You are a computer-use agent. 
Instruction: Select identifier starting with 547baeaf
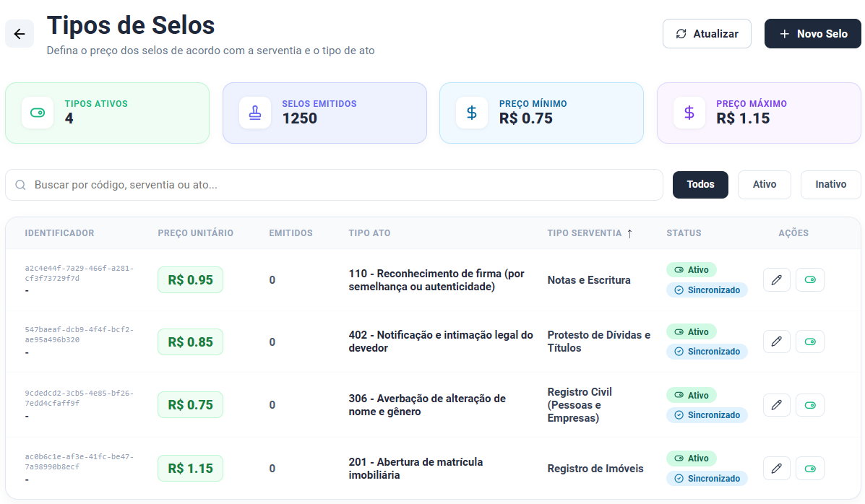click(79, 335)
